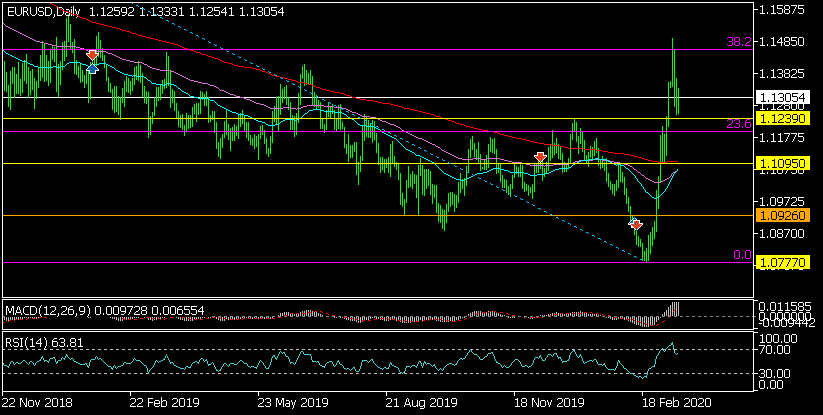Click the 1.14850 price scale value
The width and height of the screenshot is (823, 415).
tap(783, 41)
